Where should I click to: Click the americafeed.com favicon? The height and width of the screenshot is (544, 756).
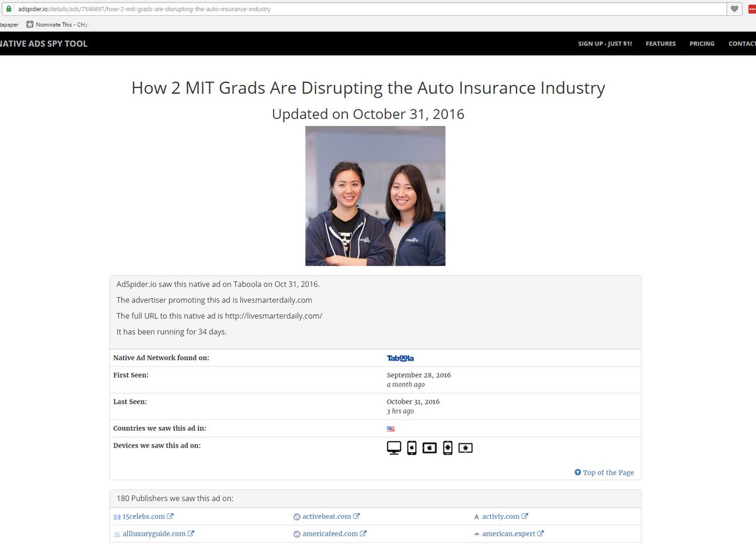297,534
